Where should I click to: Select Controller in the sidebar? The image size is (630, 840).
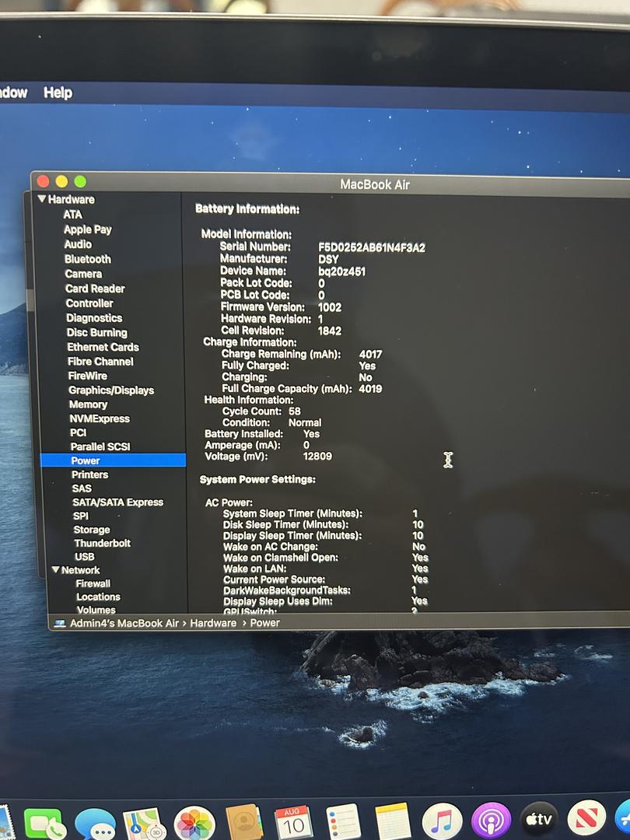point(89,303)
